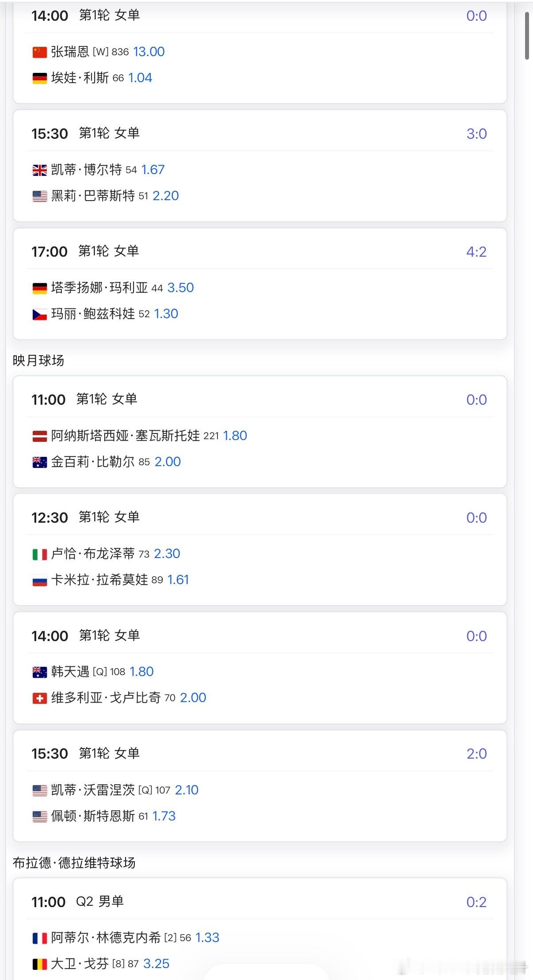
Task: Click Belgium flag beside 大卫·戈芬
Action: pos(40,964)
